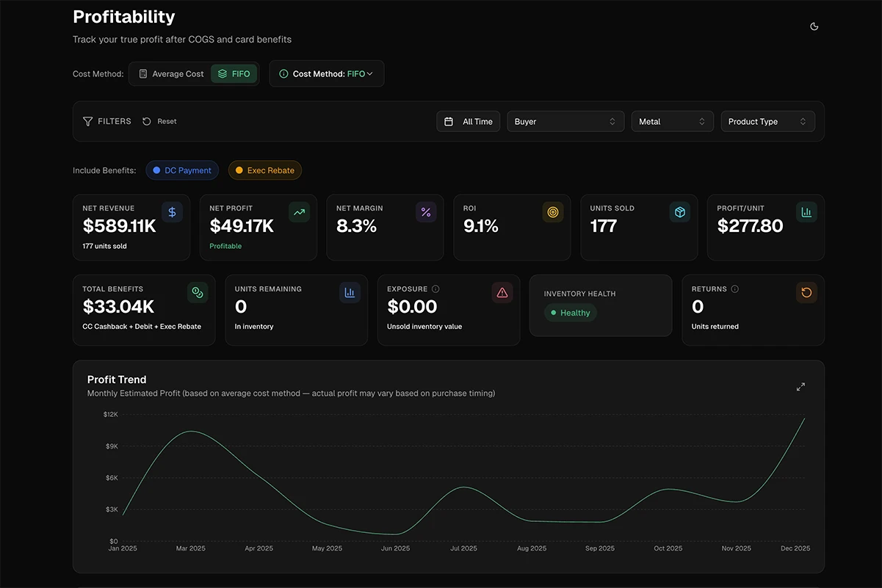
Task: Open the Metal filter dropdown
Action: [x=672, y=120]
